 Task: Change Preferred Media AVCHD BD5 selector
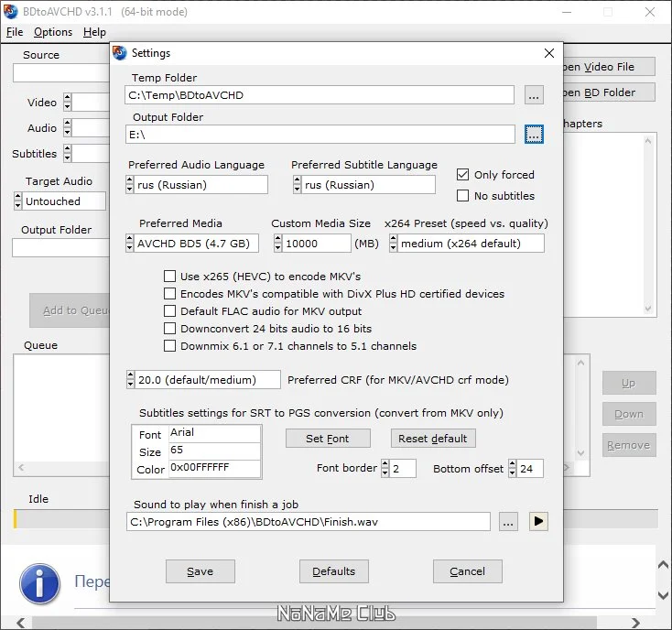coord(192,244)
